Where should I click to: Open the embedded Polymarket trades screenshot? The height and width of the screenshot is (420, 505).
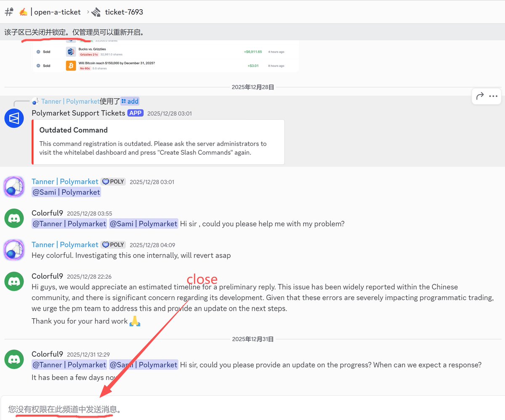165,57
